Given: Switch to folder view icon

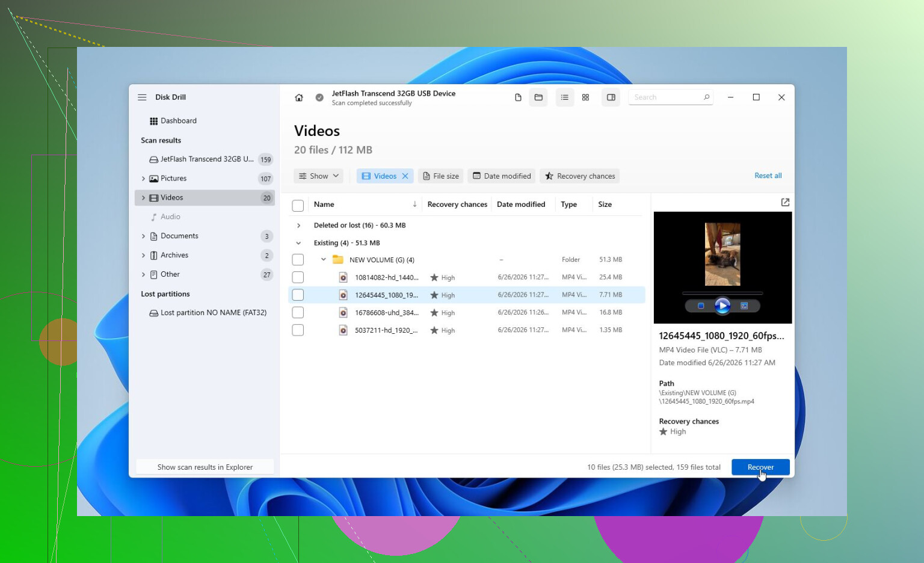Looking at the screenshot, I should click(x=538, y=97).
